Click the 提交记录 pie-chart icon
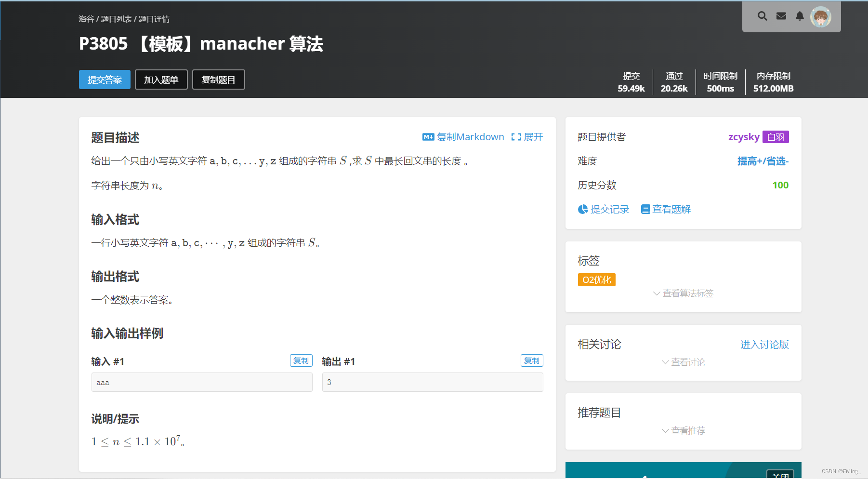Image resolution: width=868 pixels, height=479 pixels. (583, 209)
